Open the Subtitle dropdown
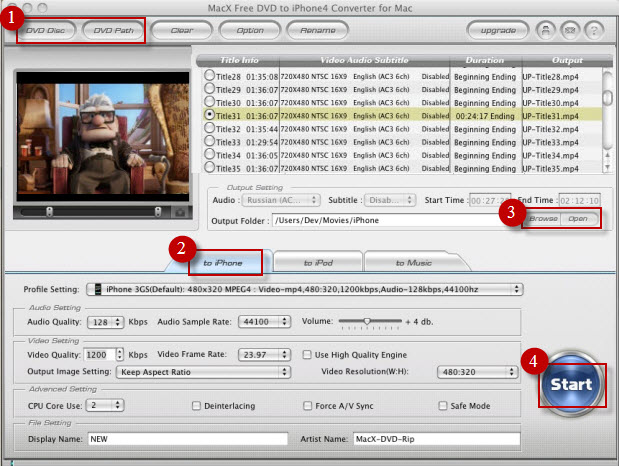The height and width of the screenshot is (466, 619). pyautogui.click(x=390, y=200)
